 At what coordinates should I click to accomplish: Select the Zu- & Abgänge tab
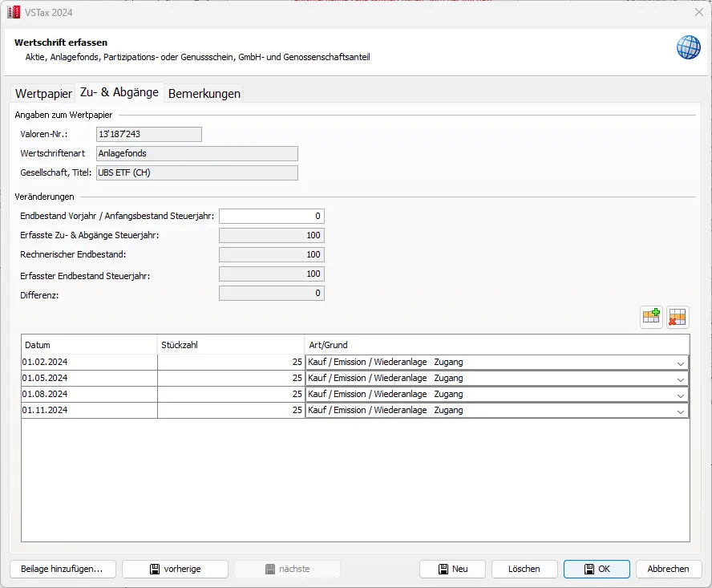click(119, 92)
